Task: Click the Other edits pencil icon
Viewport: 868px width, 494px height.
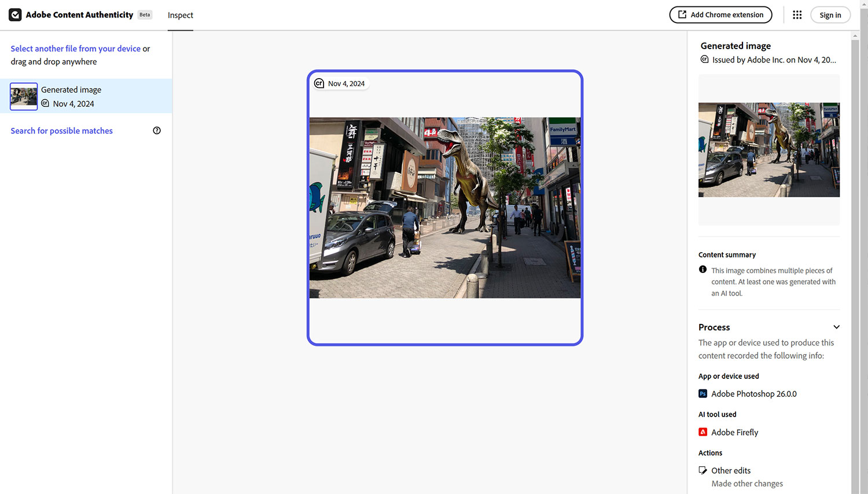Action: click(703, 470)
